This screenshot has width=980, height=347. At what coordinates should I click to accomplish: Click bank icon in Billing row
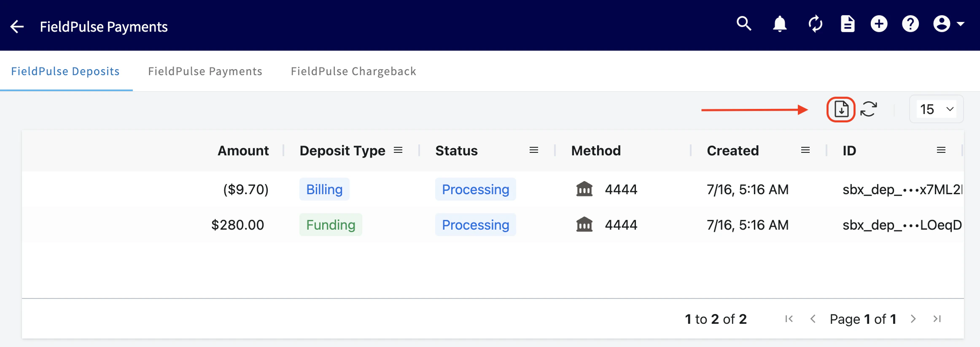tap(584, 189)
